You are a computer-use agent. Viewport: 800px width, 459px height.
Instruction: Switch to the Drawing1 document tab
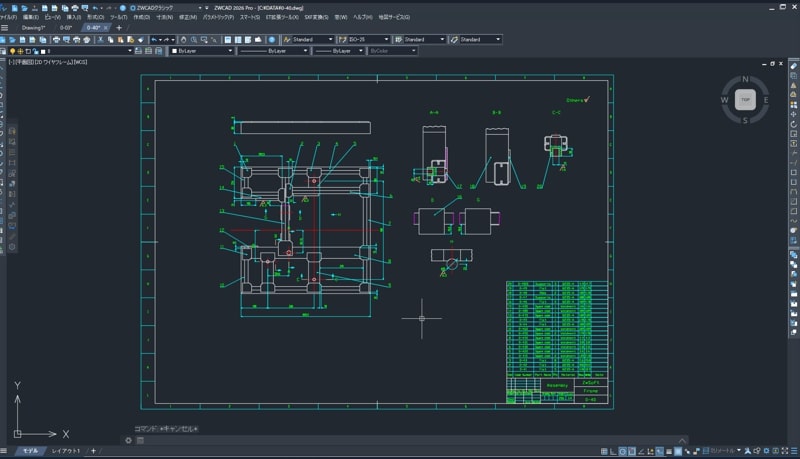[x=34, y=28]
